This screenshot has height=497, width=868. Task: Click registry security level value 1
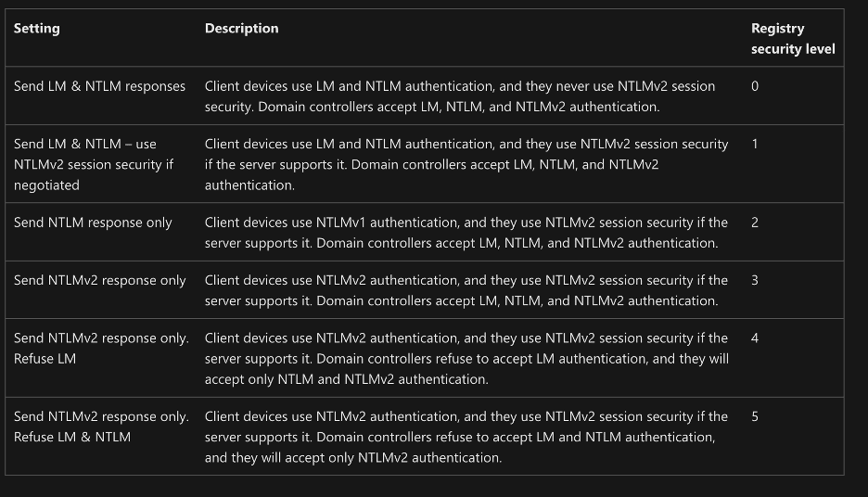pyautogui.click(x=755, y=144)
